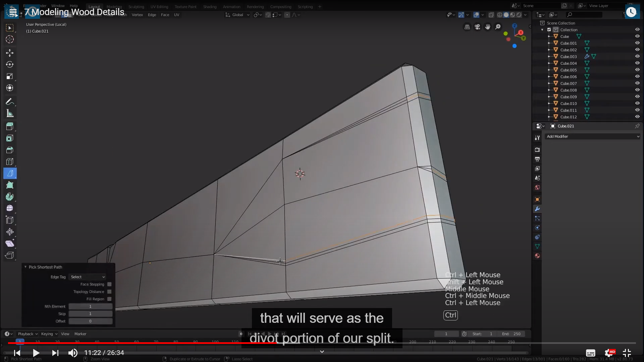644x362 pixels.
Task: Switch to the UV Editing workspace tab
Action: tap(159, 6)
